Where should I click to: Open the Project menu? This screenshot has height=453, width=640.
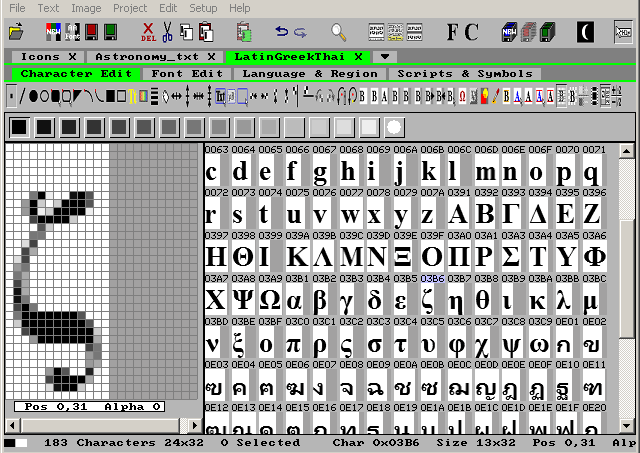[130, 8]
